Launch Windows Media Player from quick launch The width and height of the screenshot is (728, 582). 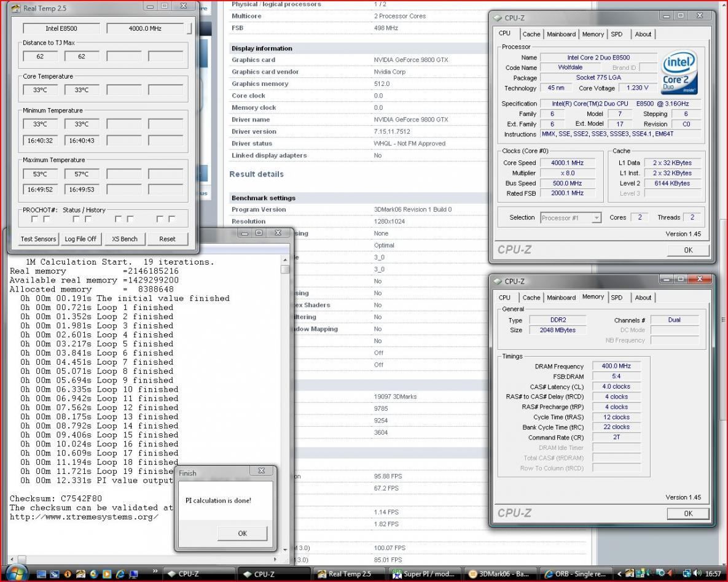[107, 574]
